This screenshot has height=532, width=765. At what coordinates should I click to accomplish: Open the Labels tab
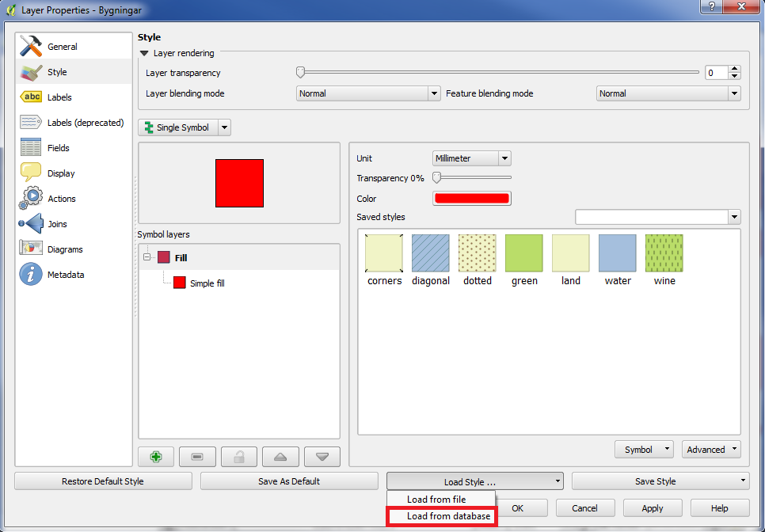click(x=74, y=97)
